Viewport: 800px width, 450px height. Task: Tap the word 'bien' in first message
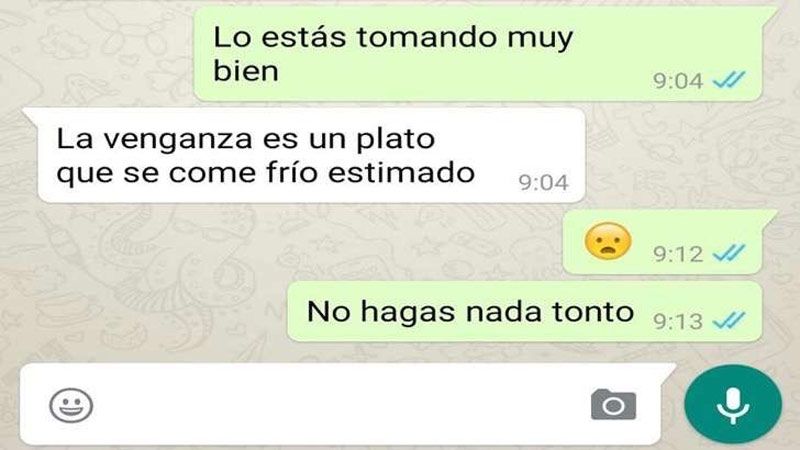point(246,71)
